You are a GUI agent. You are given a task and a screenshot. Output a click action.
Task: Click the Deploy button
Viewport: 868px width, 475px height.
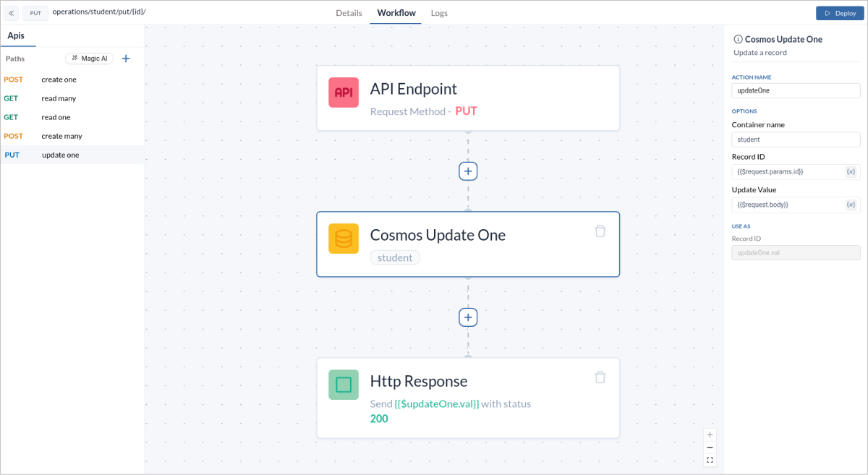point(839,13)
